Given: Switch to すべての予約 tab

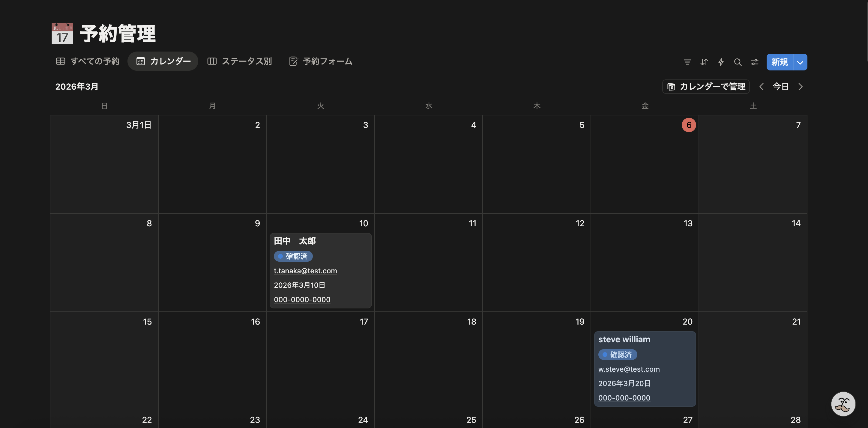Looking at the screenshot, I should [88, 61].
